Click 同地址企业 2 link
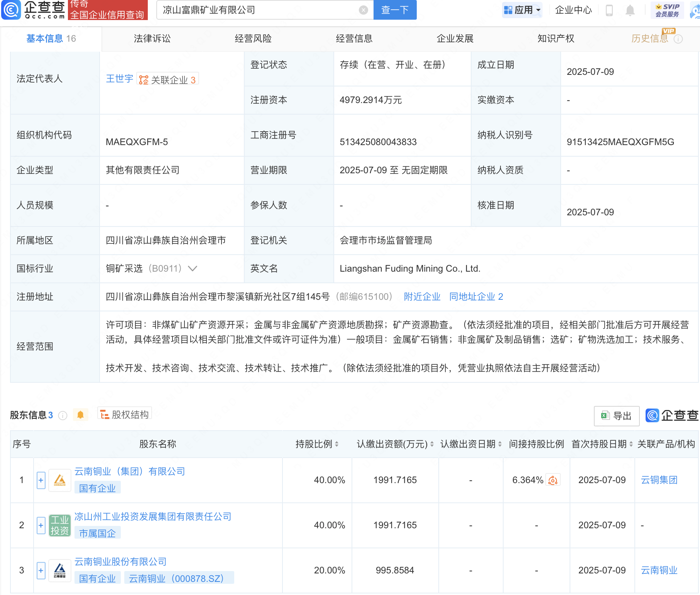 [x=476, y=297]
